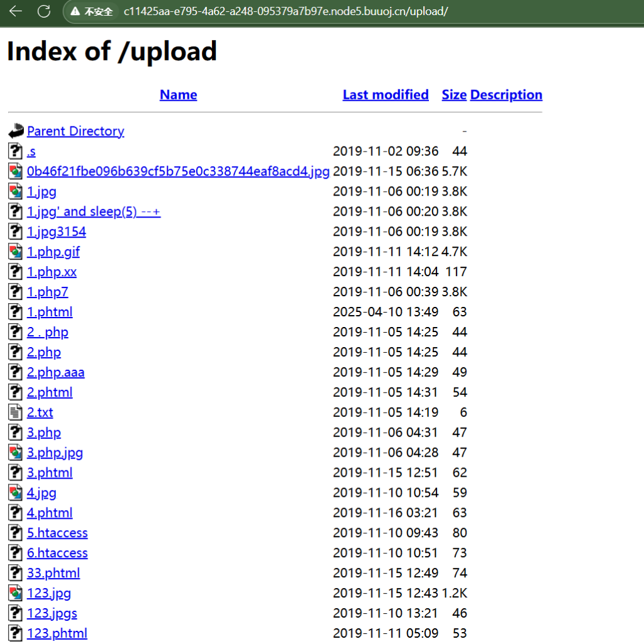Image resolution: width=644 pixels, height=644 pixels.
Task: Open 0b46f21fbe096b639cf5b75e0c338744eaf8acd4.jpg link
Action: (x=178, y=172)
